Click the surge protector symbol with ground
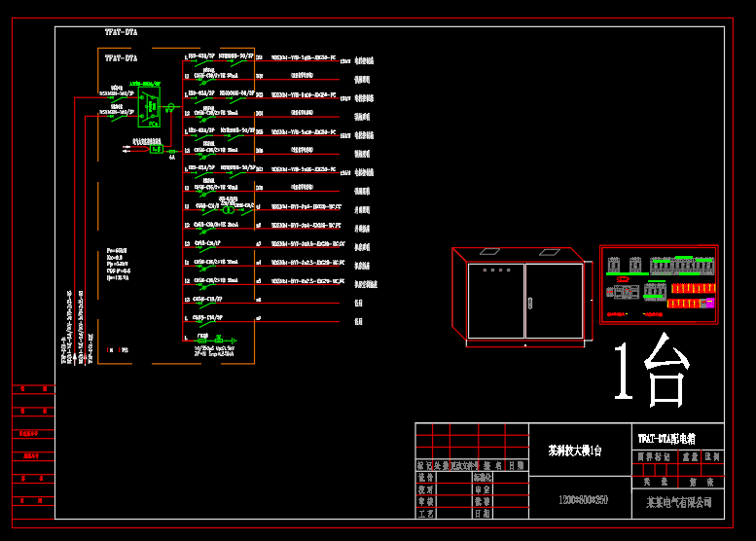This screenshot has height=541, width=756. [217, 340]
